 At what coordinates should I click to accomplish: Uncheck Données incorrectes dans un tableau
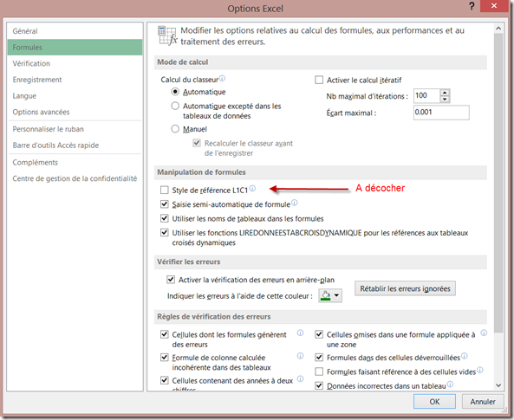point(319,385)
